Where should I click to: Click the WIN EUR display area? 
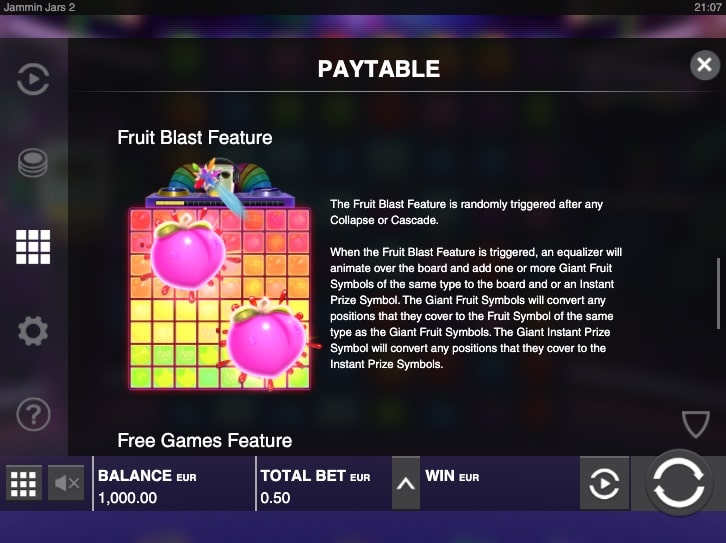pos(499,484)
